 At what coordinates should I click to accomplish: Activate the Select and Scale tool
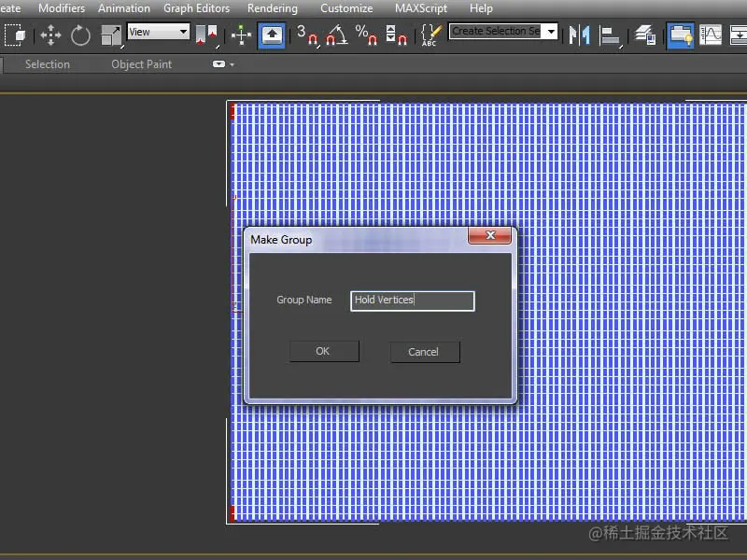tap(111, 35)
